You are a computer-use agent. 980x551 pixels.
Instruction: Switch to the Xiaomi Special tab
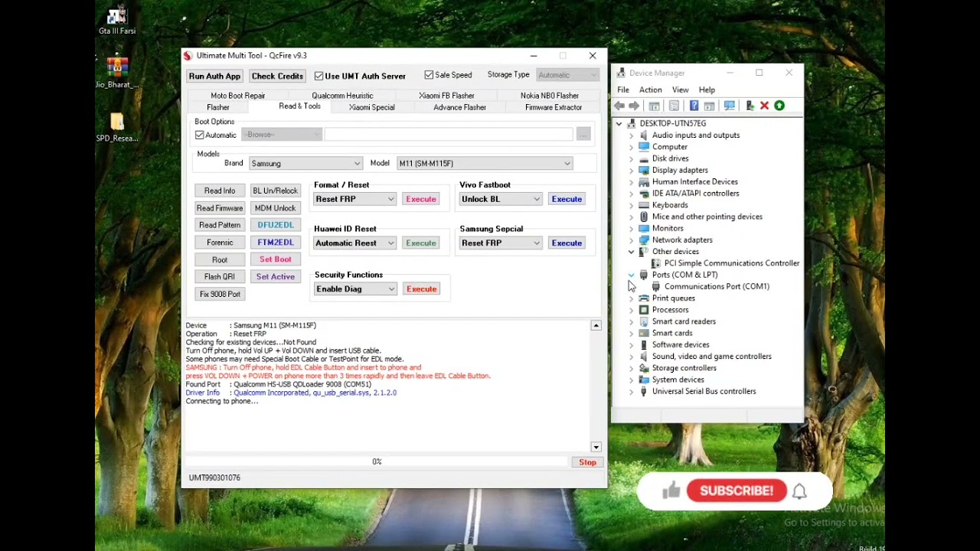pos(372,108)
